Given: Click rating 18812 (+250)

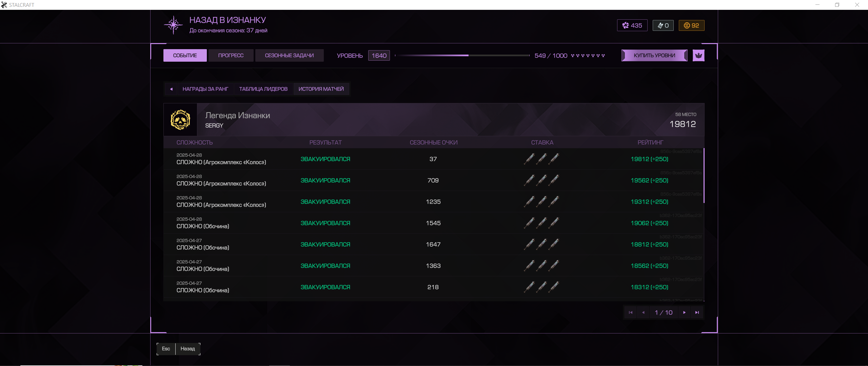Looking at the screenshot, I should 649,244.
